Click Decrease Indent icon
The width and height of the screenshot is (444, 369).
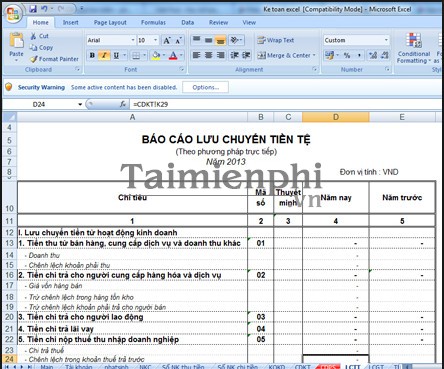(234, 55)
